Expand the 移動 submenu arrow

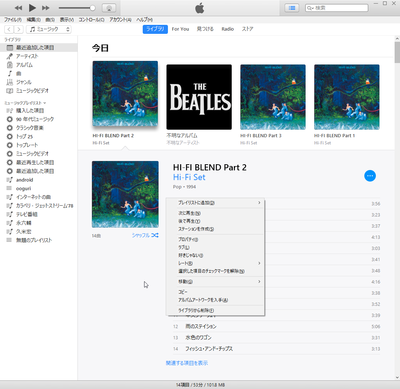click(259, 282)
